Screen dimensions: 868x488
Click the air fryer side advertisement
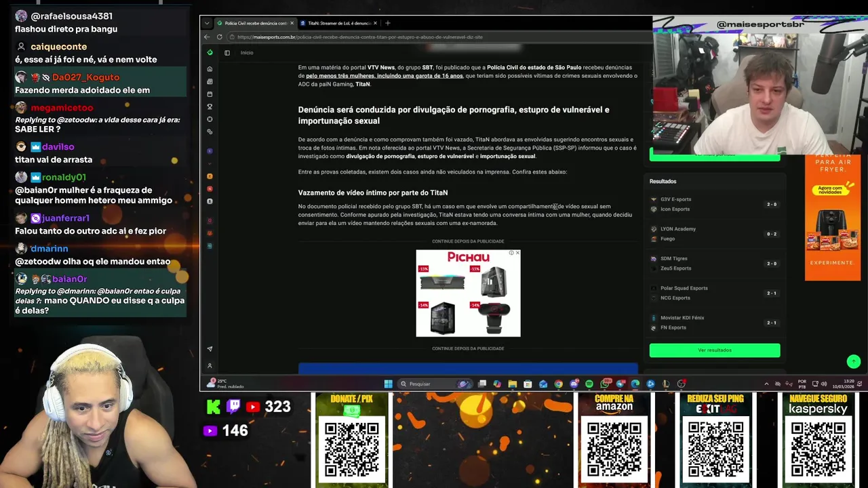832,217
